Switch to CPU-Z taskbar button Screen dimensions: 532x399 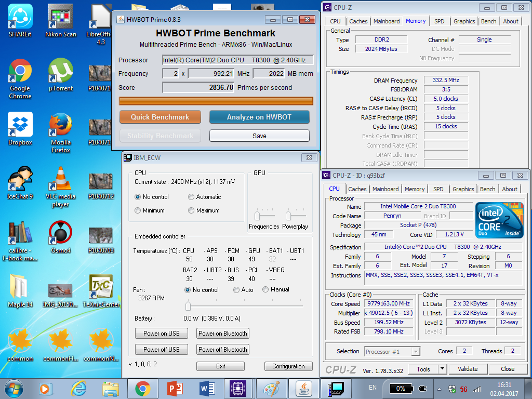click(x=238, y=389)
